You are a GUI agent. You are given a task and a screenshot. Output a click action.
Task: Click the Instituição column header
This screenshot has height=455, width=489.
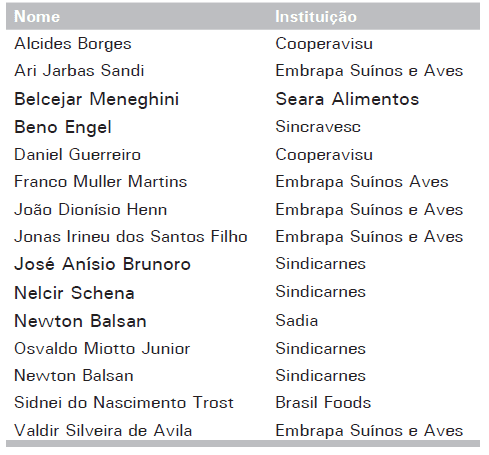coord(316,17)
